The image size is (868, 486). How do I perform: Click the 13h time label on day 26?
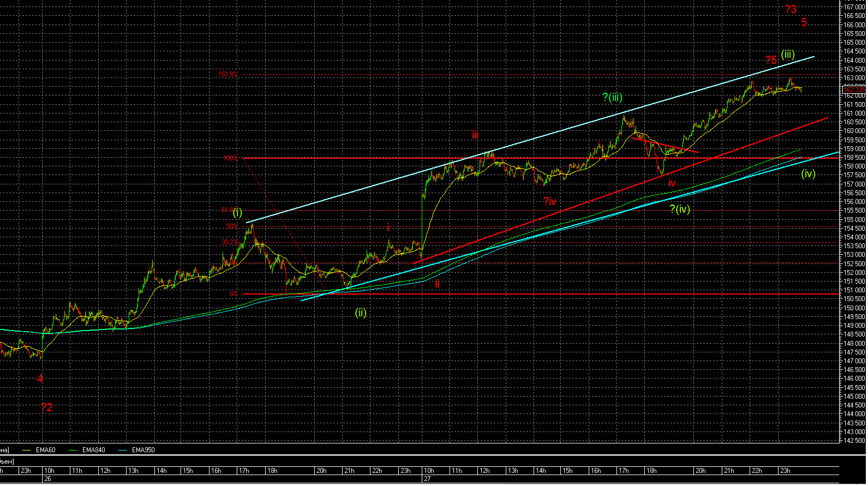(x=133, y=471)
